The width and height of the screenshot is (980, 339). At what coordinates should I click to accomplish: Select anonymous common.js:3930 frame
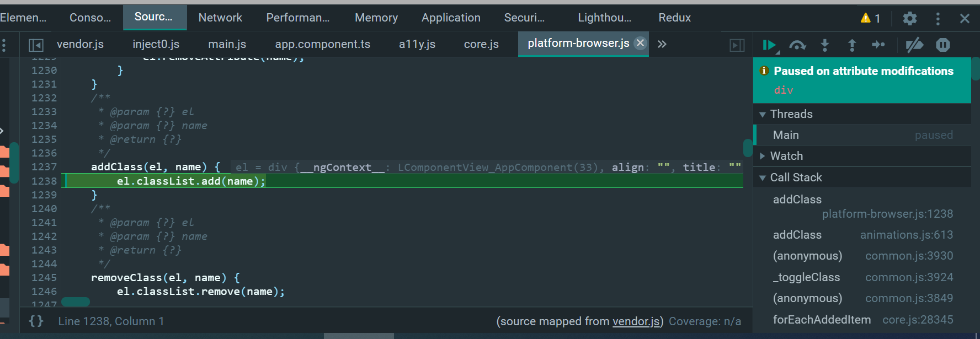pos(862,256)
